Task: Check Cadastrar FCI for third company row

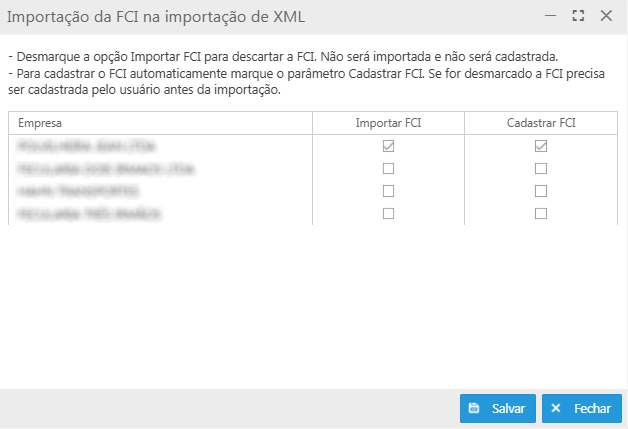Action: pyautogui.click(x=541, y=191)
